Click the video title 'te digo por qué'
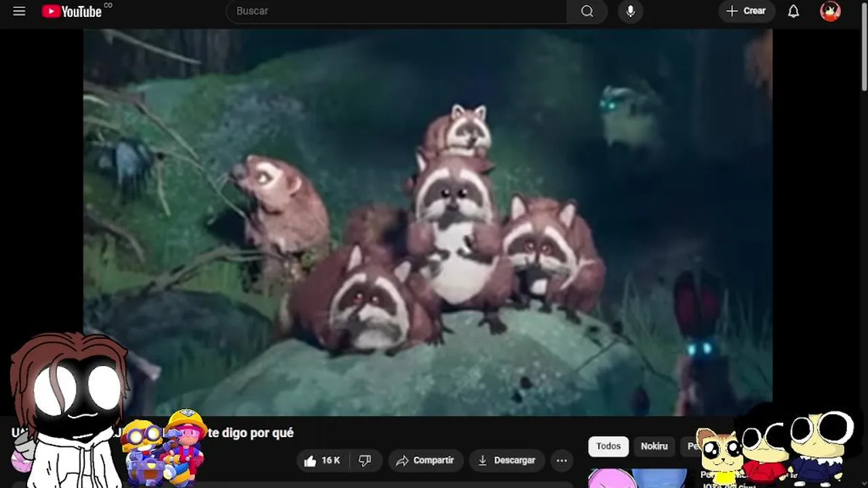Screen dimensions: 868x488 click(250, 433)
